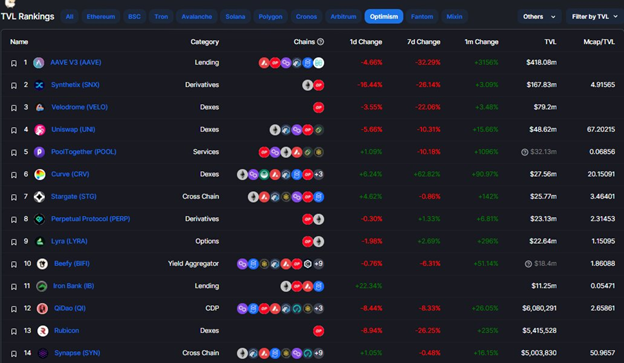This screenshot has width=624, height=363.
Task: Toggle bookmark for Velodrome (VELO)
Action: pos(14,107)
